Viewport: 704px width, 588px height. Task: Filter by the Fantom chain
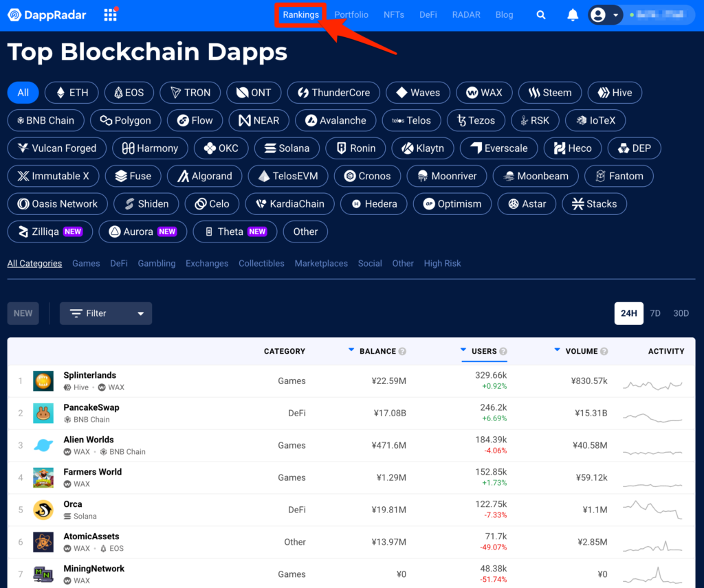pos(619,177)
